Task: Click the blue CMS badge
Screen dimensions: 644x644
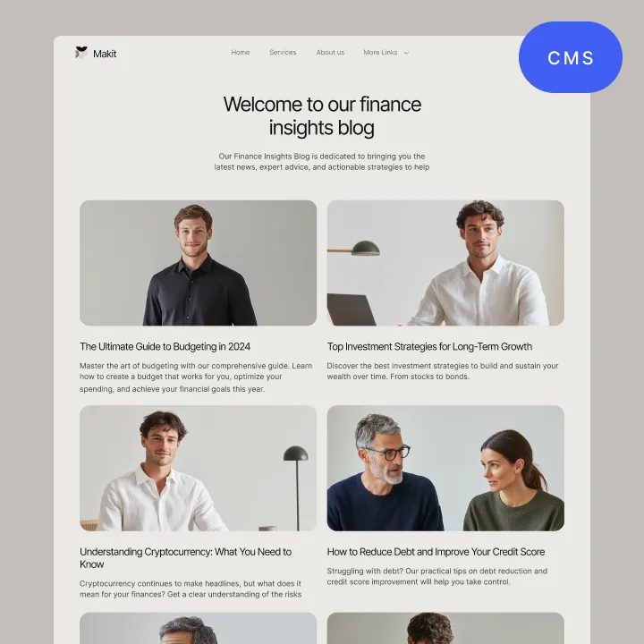Action: [x=571, y=57]
